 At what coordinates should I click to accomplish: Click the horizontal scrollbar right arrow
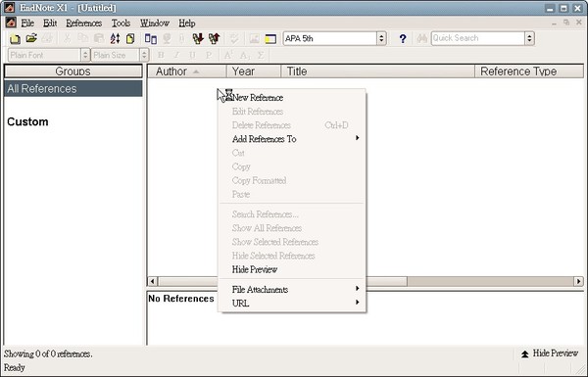[578, 281]
